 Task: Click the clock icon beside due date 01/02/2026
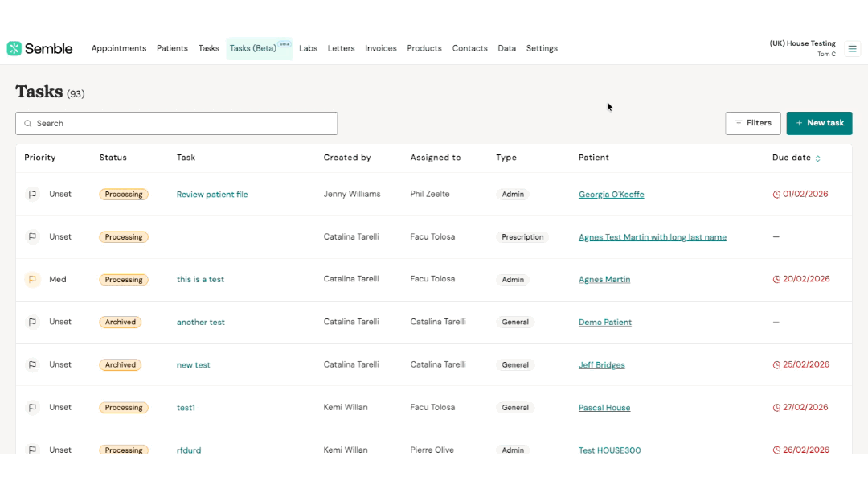(x=776, y=194)
